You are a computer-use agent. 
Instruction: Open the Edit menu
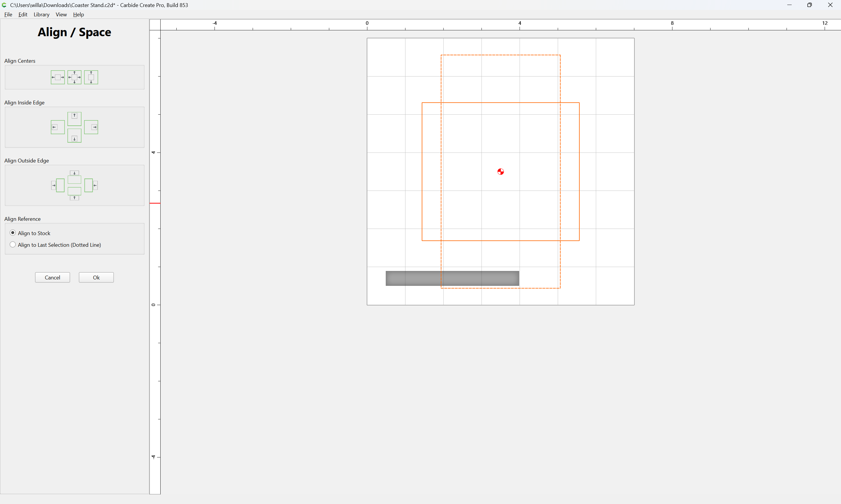[x=23, y=15]
